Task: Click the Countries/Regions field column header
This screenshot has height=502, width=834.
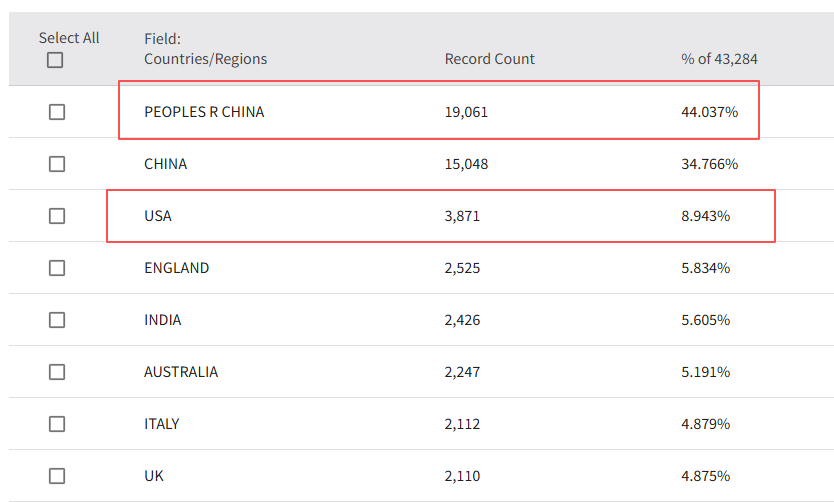Action: pyautogui.click(x=205, y=59)
